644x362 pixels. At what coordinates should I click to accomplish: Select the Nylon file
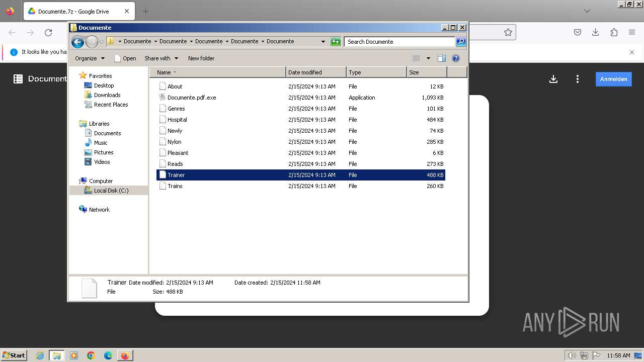[301, 142]
